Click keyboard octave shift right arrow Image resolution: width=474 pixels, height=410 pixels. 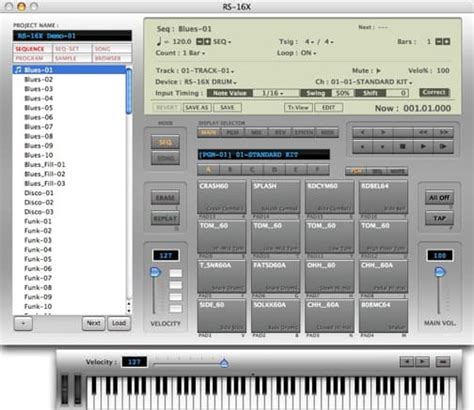click(x=422, y=362)
